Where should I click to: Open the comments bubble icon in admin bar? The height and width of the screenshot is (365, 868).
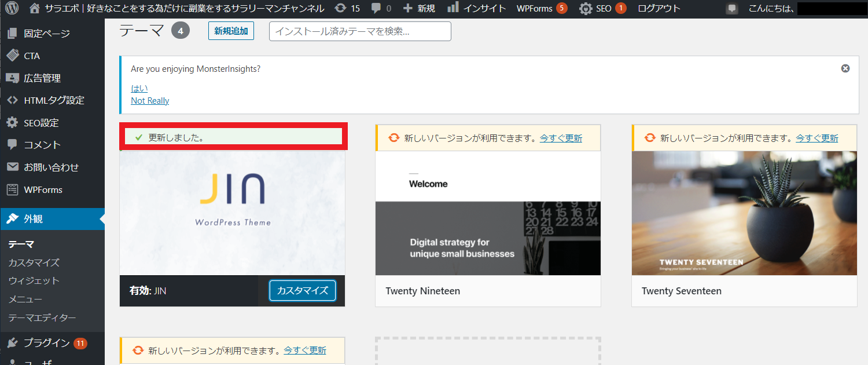tap(377, 9)
